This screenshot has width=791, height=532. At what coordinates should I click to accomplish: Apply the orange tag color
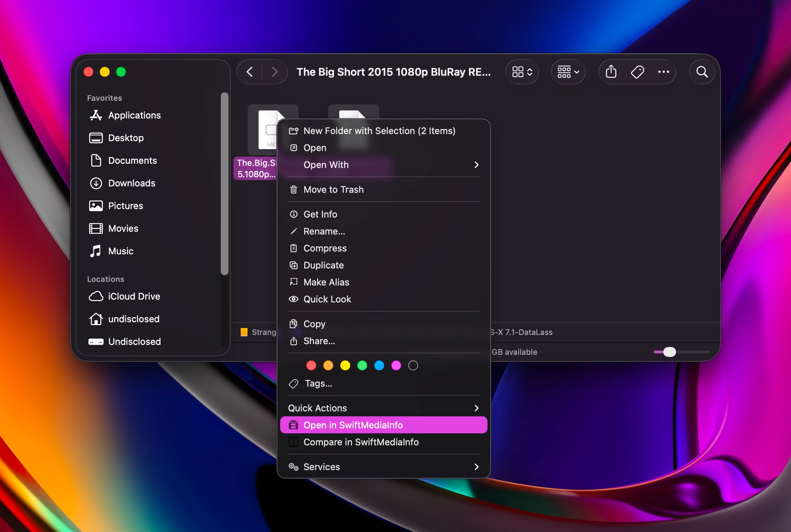[328, 365]
